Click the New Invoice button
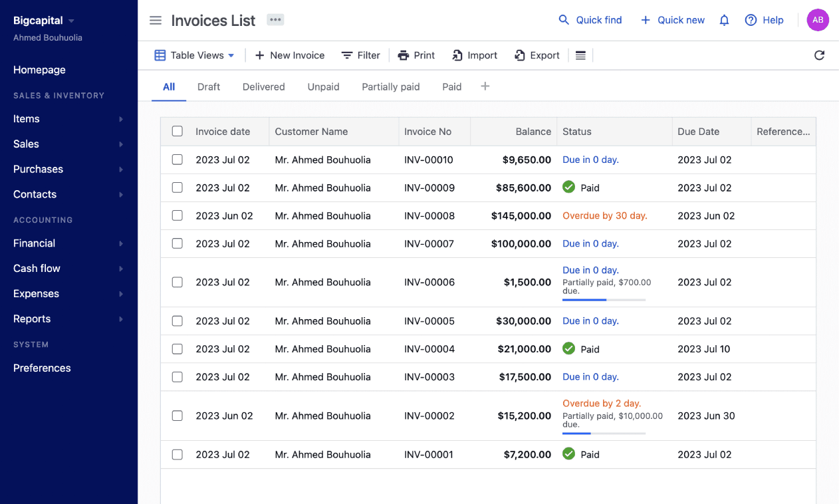The image size is (839, 504). pyautogui.click(x=290, y=55)
